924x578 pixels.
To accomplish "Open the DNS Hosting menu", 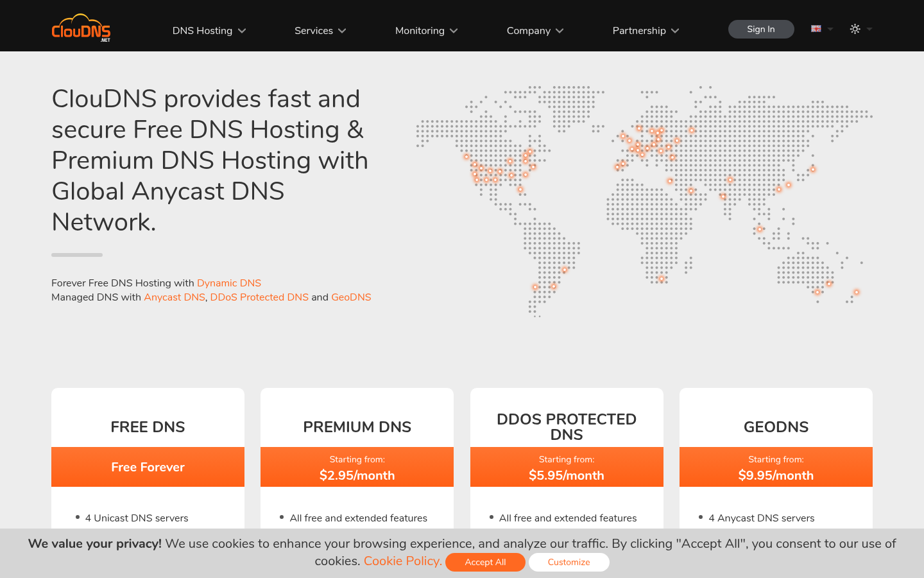I will pyautogui.click(x=209, y=31).
